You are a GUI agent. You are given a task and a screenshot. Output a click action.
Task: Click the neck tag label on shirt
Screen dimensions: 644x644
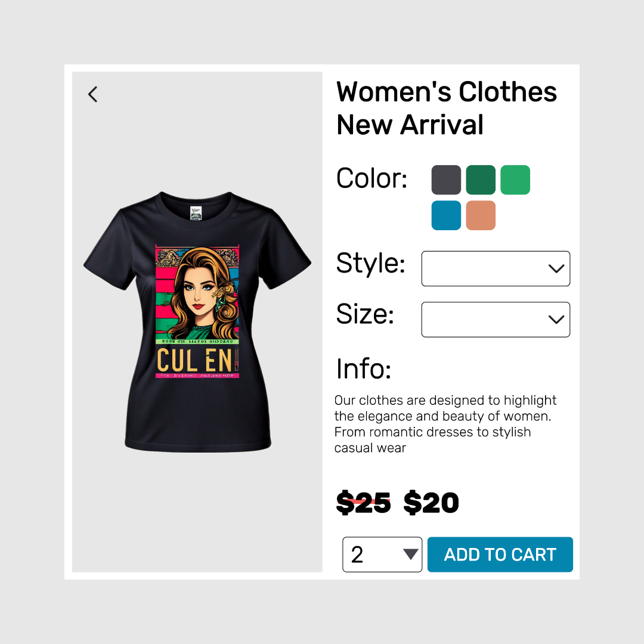[196, 213]
